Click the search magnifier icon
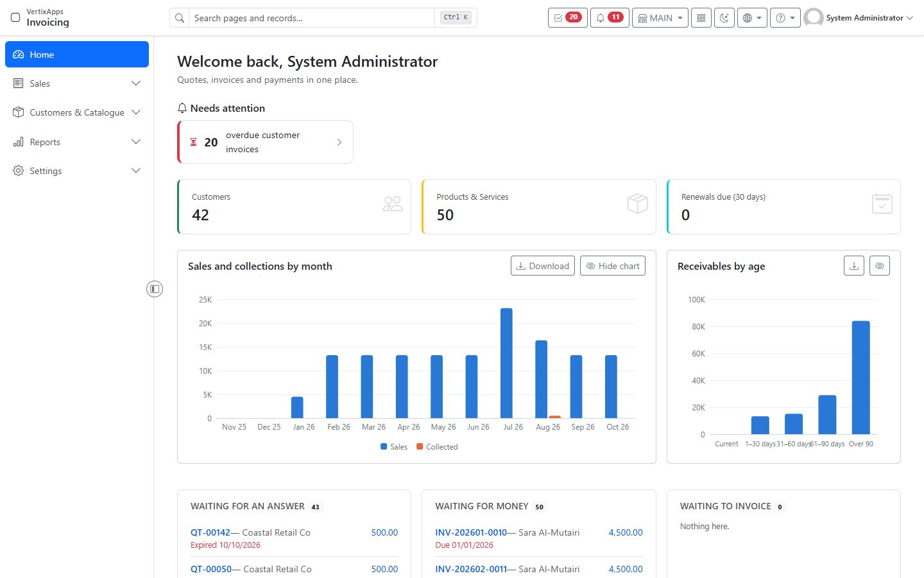This screenshot has width=924, height=578. click(x=180, y=18)
